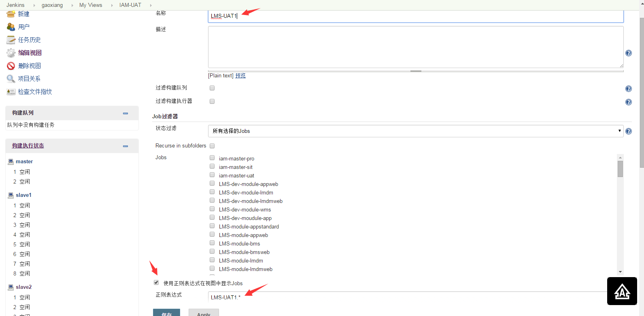The width and height of the screenshot is (644, 316).
Task: Open the slave1 node link
Action: [23, 195]
